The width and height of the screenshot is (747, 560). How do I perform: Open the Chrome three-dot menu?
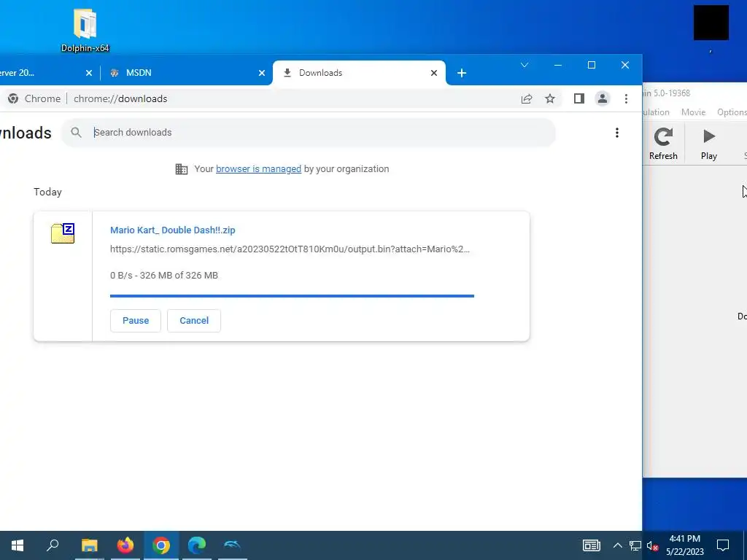coord(626,98)
